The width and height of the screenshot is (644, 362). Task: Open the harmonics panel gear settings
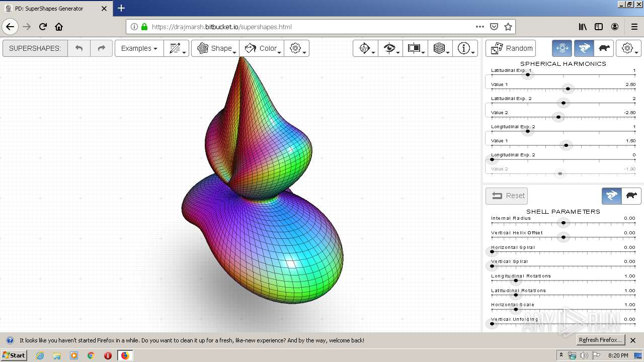628,48
